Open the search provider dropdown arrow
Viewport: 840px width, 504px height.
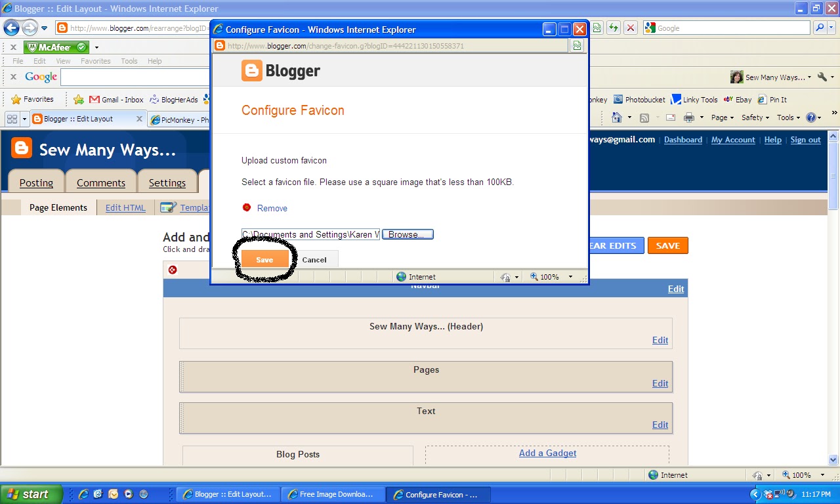(832, 28)
